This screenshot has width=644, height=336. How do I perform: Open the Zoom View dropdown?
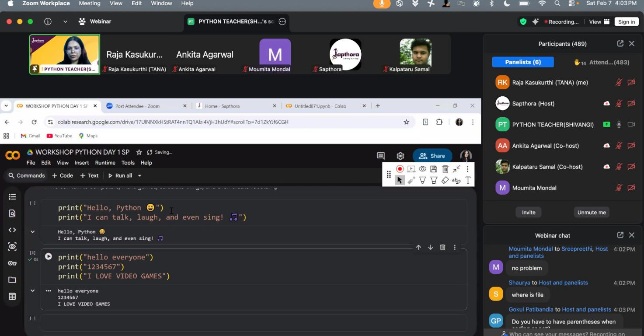pos(599,22)
